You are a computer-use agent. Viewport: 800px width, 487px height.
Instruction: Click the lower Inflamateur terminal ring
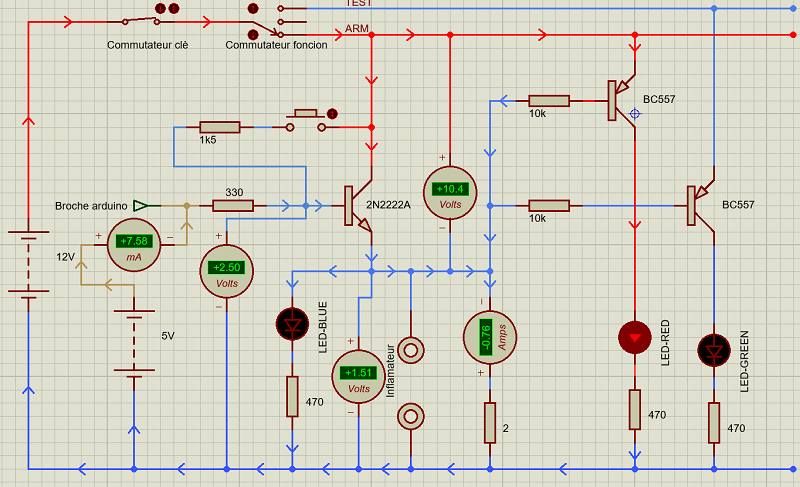pyautogui.click(x=411, y=416)
